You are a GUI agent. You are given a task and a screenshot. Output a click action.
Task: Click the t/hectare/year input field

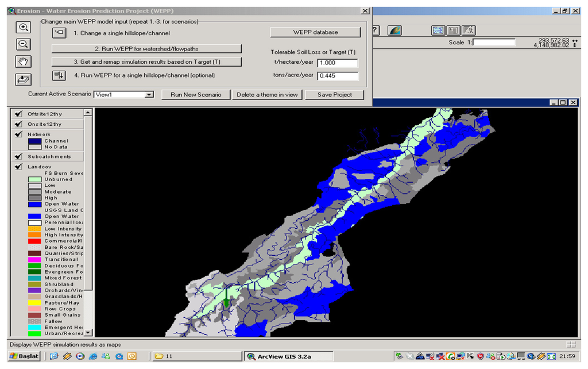pyautogui.click(x=337, y=63)
